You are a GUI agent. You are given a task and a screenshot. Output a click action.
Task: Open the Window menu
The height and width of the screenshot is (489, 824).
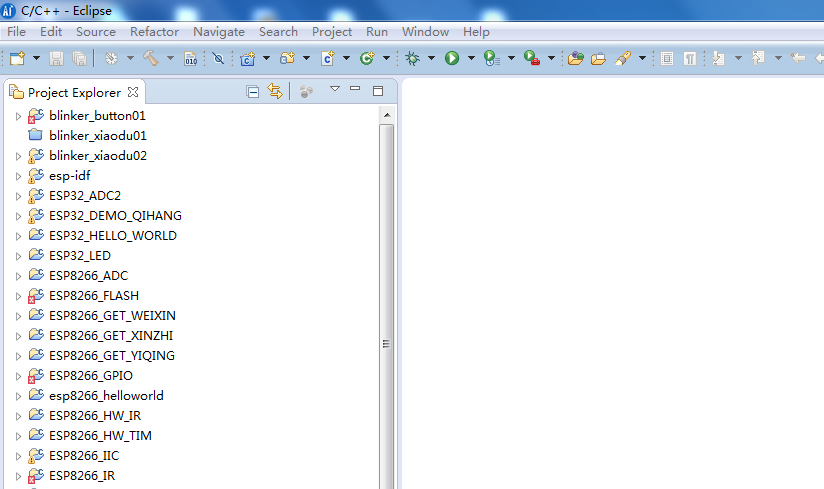click(425, 32)
